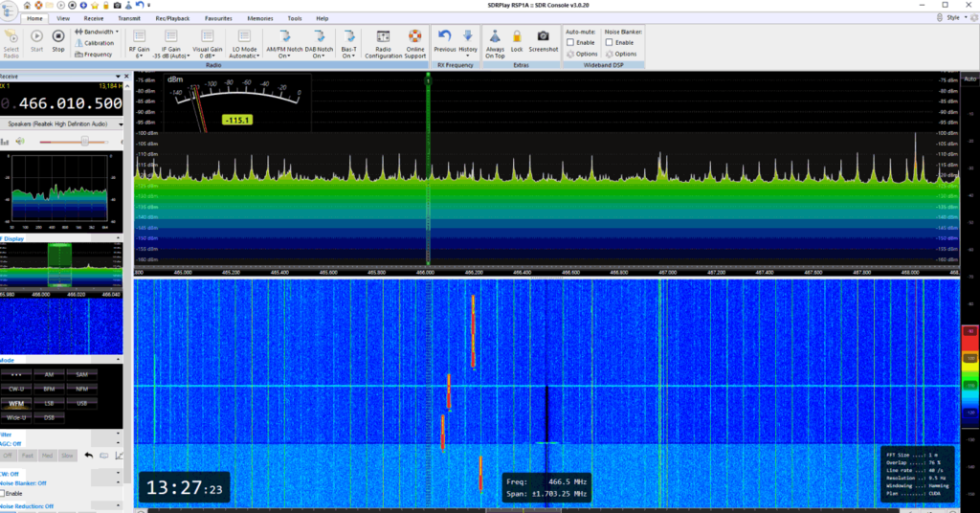Open Bandwidth dropdown
This screenshot has width=980, height=513.
coord(97,32)
